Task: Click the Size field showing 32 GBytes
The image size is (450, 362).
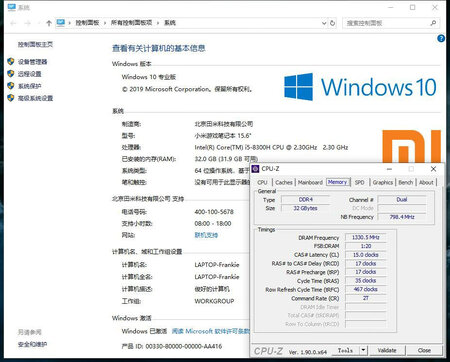Action: click(306, 208)
